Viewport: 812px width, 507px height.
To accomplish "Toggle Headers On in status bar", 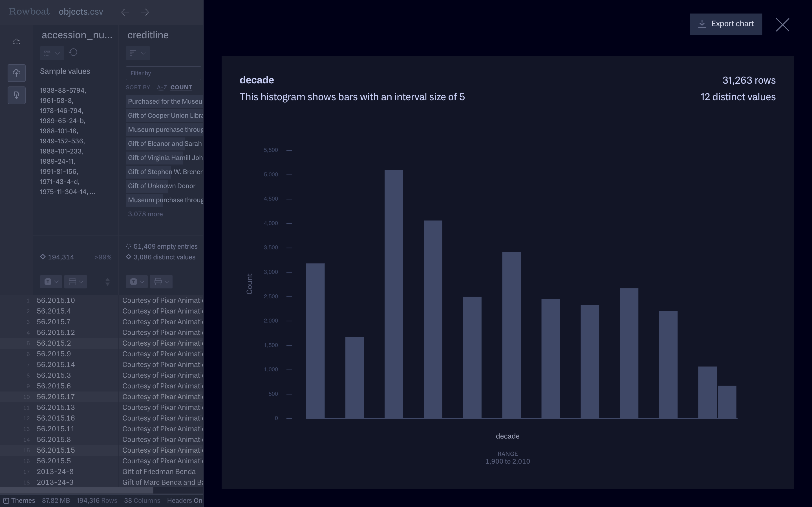I will 185,501.
